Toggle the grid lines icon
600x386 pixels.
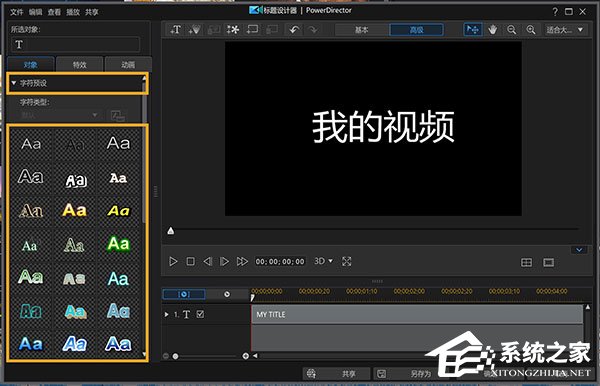[x=527, y=262]
